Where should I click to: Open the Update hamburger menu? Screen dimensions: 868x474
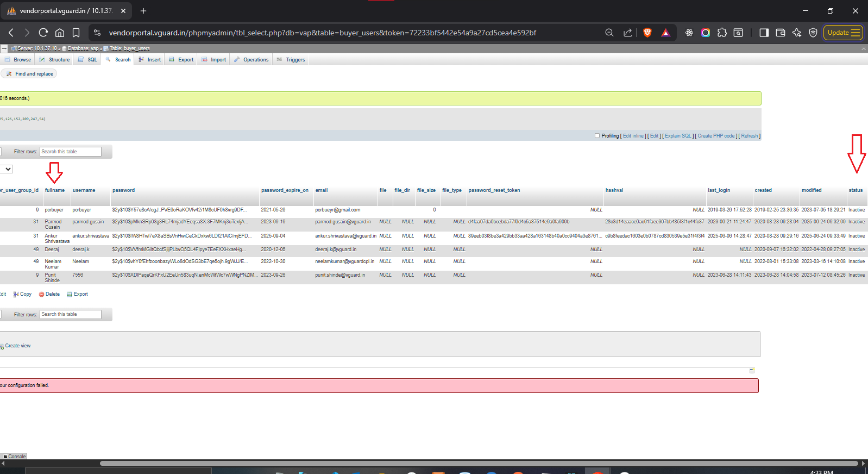click(x=843, y=33)
